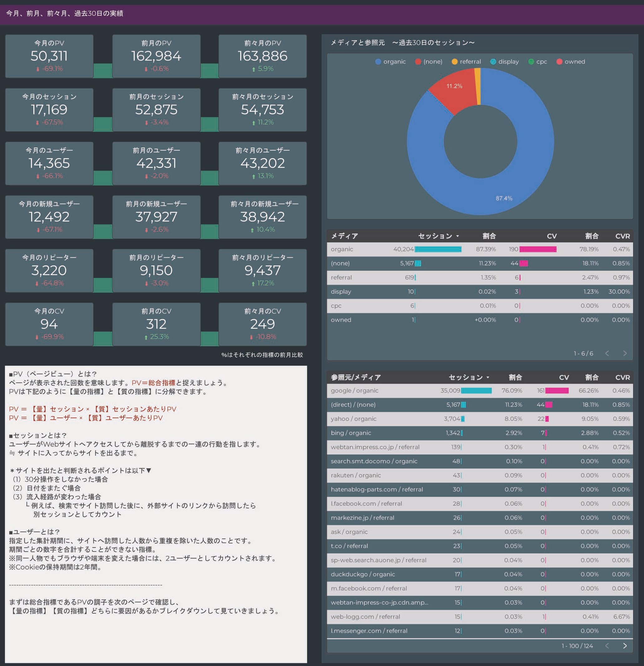Click the sort arrow beside 参照元/メディア セッション header
644x666 pixels.
coord(488,377)
